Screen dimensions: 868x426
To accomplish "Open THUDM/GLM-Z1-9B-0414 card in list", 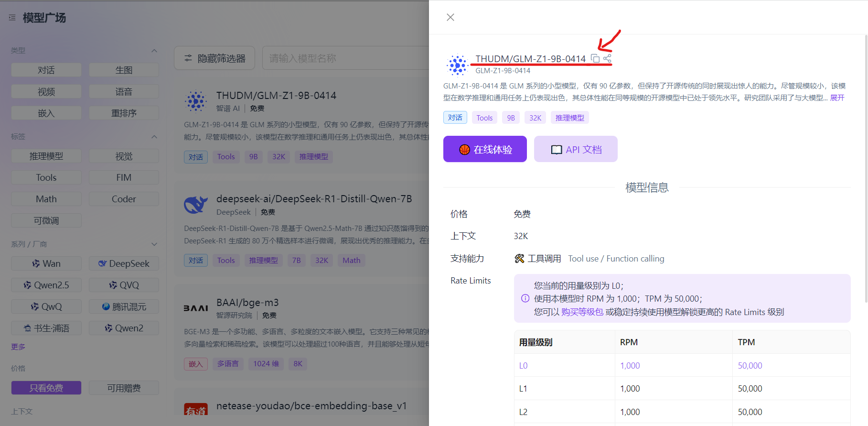I will (301, 126).
